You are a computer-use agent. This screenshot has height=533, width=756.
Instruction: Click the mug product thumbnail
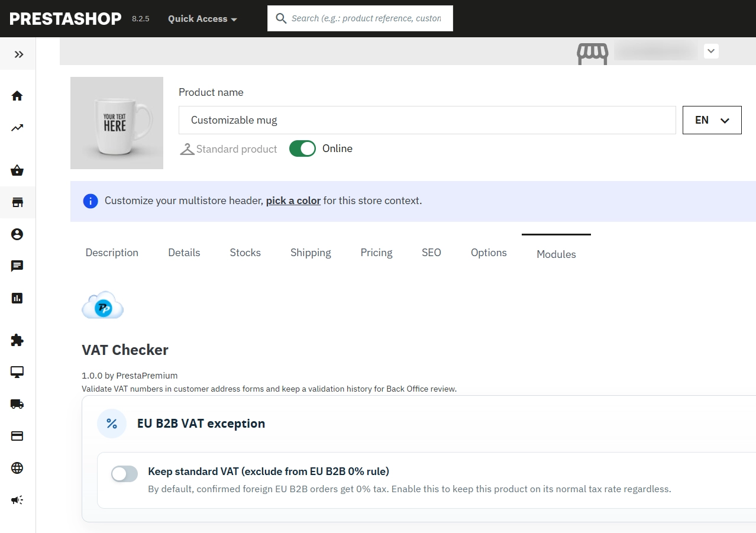[x=117, y=123]
